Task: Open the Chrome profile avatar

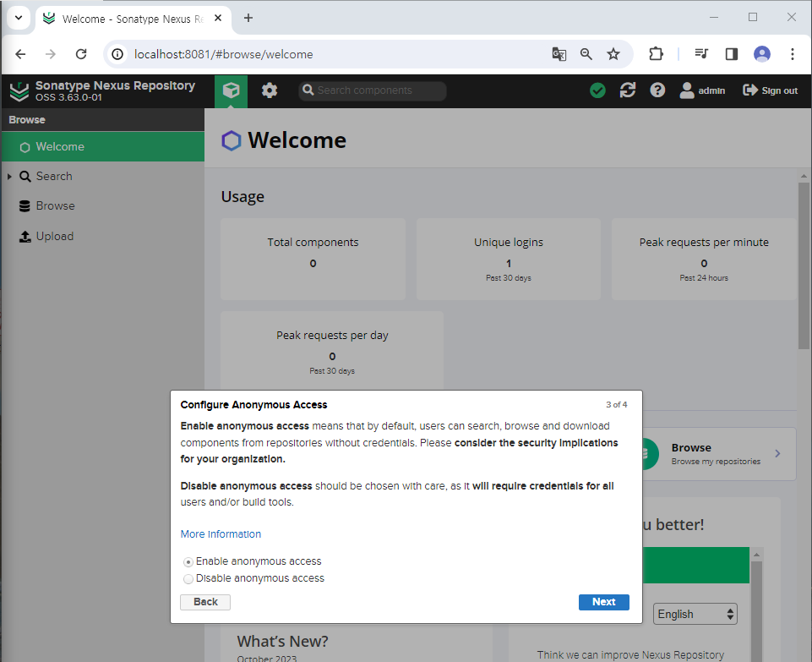Action: (x=762, y=54)
